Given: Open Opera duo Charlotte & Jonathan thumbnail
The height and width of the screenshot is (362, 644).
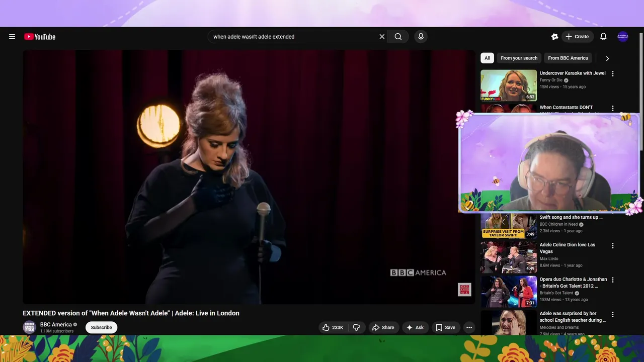Looking at the screenshot, I should coord(509,292).
